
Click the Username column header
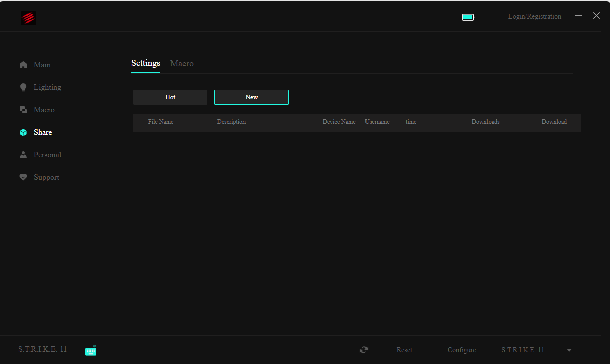click(377, 122)
